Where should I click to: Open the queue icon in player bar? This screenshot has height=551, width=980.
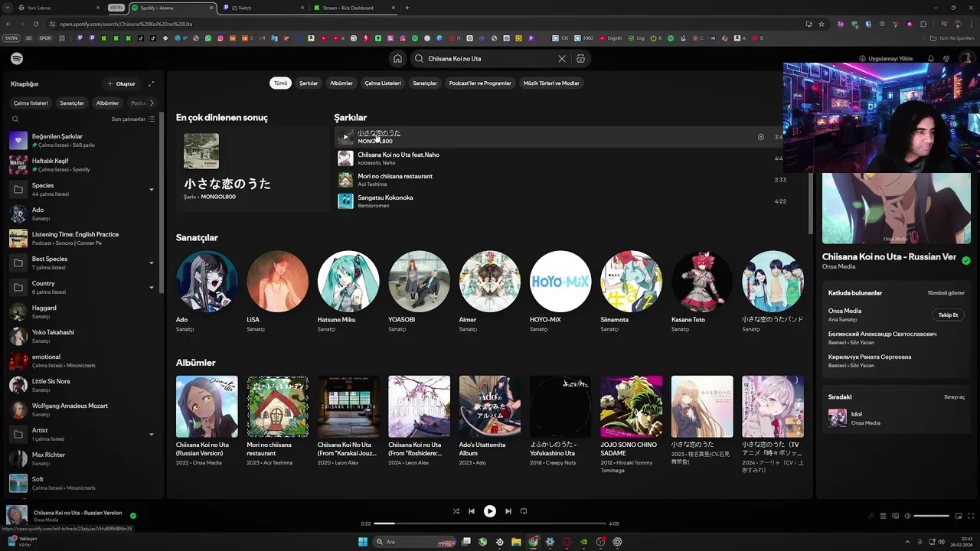tap(883, 516)
